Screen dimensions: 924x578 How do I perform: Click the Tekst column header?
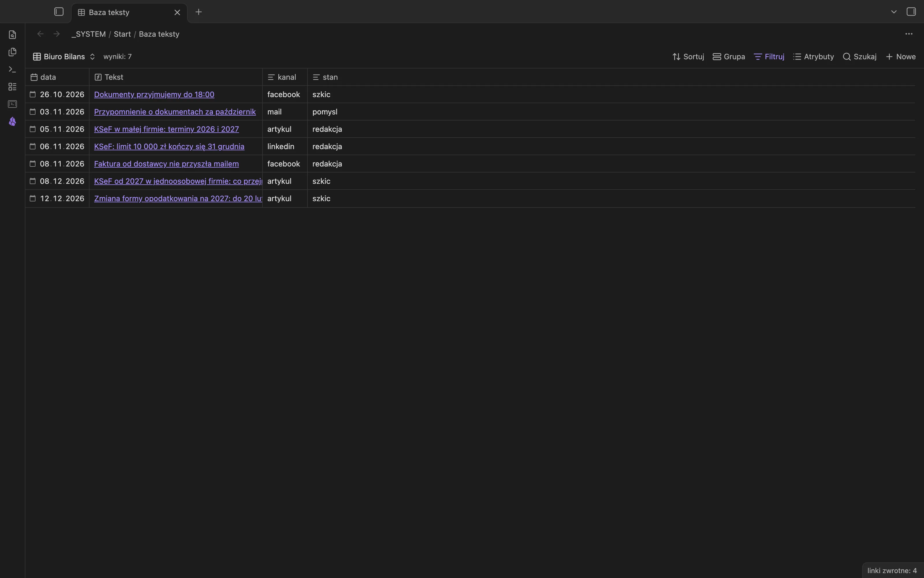[176, 77]
